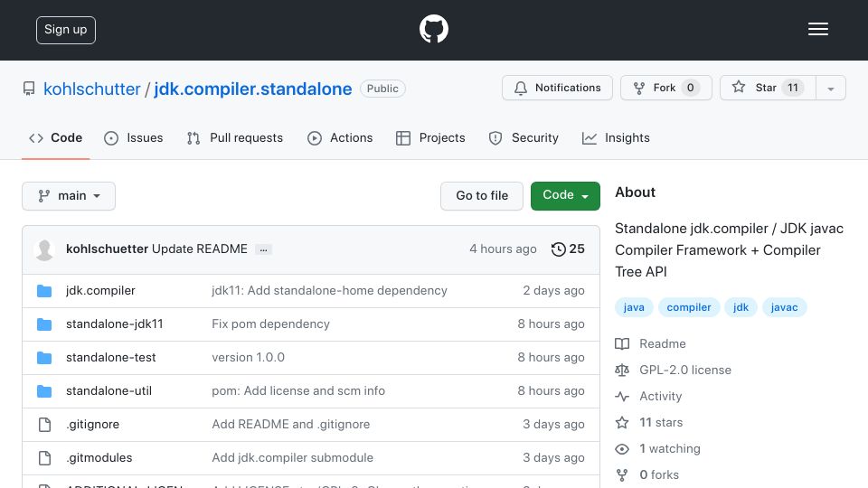This screenshot has height=488, width=868.
Task: View the 25 commits history
Action: 568,249
